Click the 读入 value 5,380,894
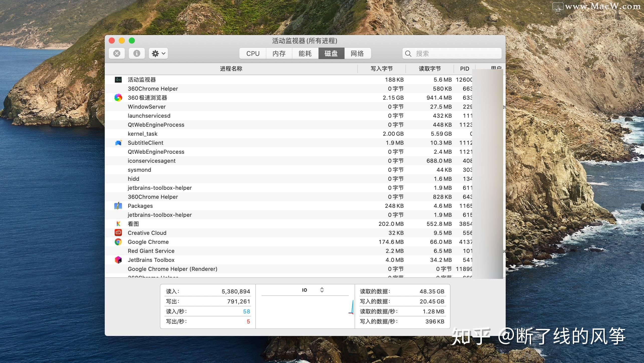 tap(236, 291)
